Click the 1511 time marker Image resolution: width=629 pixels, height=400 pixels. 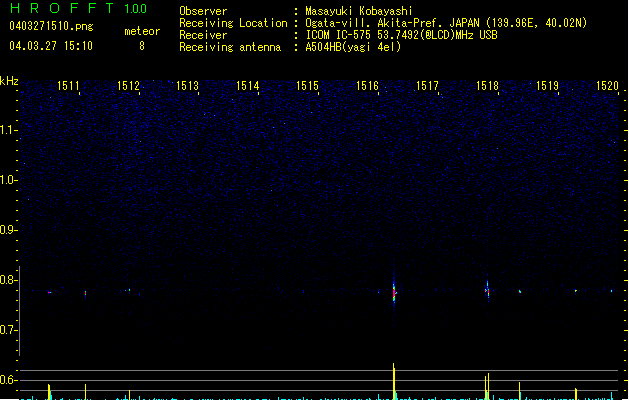(68, 86)
